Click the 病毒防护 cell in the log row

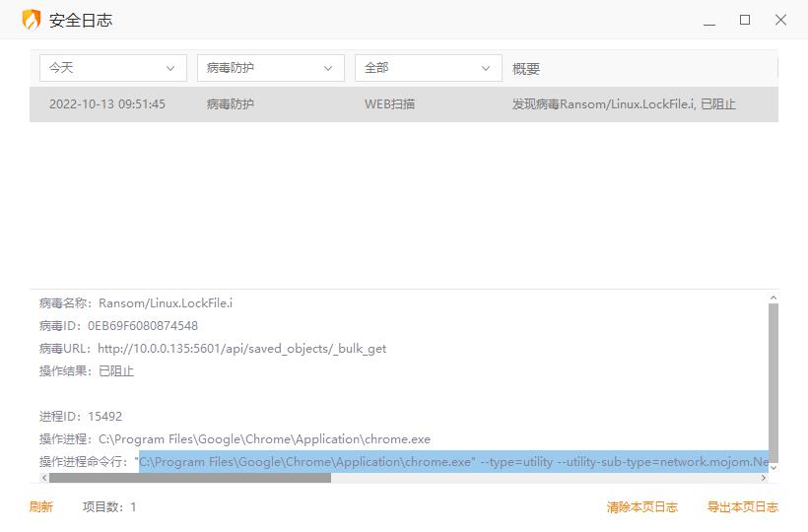231,104
